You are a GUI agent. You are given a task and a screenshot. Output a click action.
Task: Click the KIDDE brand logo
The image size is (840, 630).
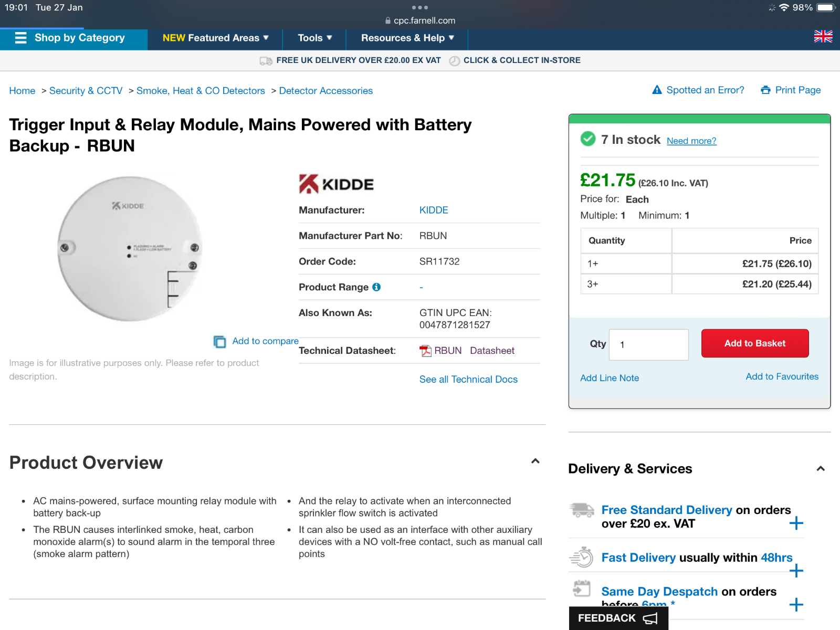click(x=337, y=184)
